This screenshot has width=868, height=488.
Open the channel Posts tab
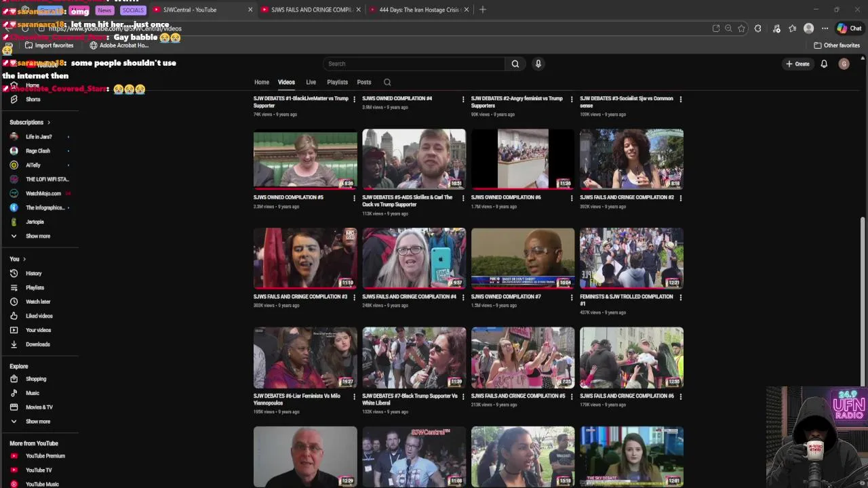pos(364,82)
